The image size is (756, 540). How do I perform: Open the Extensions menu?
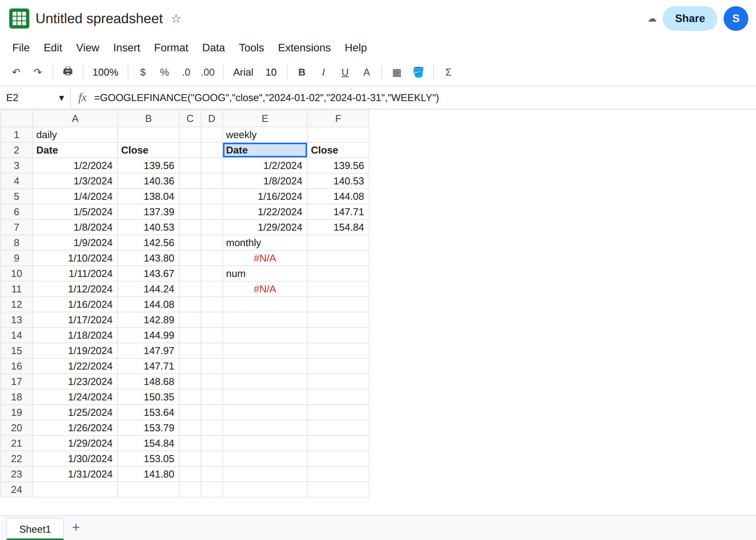304,47
